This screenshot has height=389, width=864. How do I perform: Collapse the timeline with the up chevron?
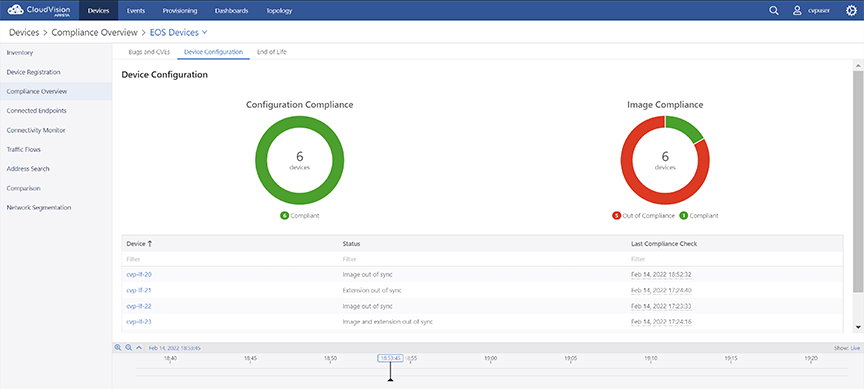coord(139,348)
